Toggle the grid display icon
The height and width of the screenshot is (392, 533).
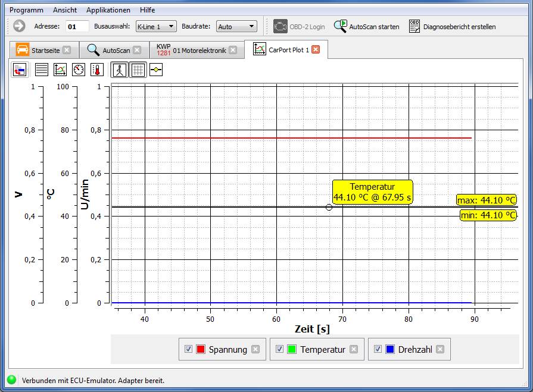point(138,70)
